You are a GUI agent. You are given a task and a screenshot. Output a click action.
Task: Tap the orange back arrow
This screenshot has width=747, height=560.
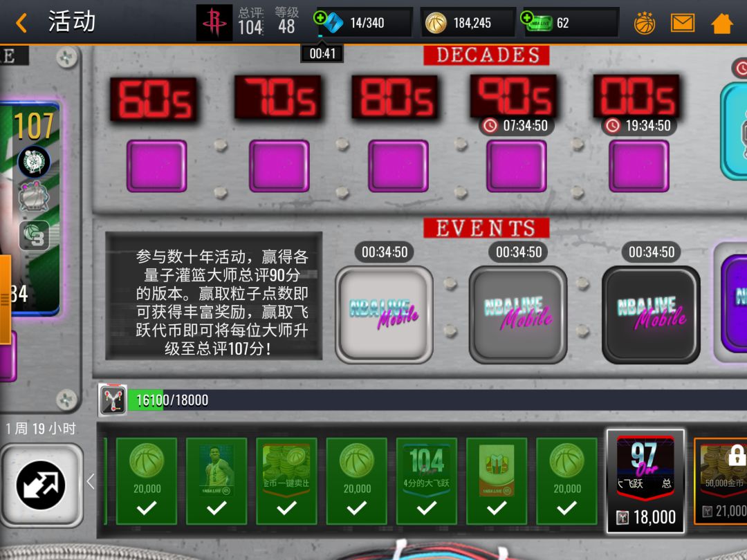(21, 22)
